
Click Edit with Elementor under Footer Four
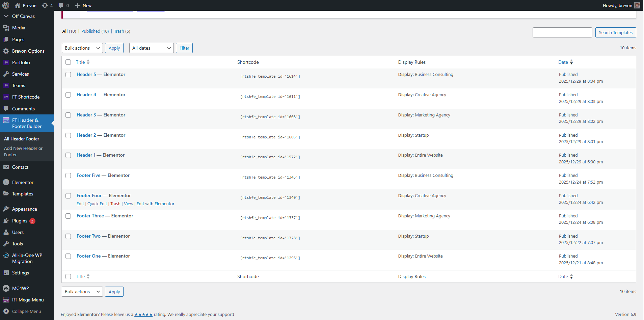coord(155,204)
